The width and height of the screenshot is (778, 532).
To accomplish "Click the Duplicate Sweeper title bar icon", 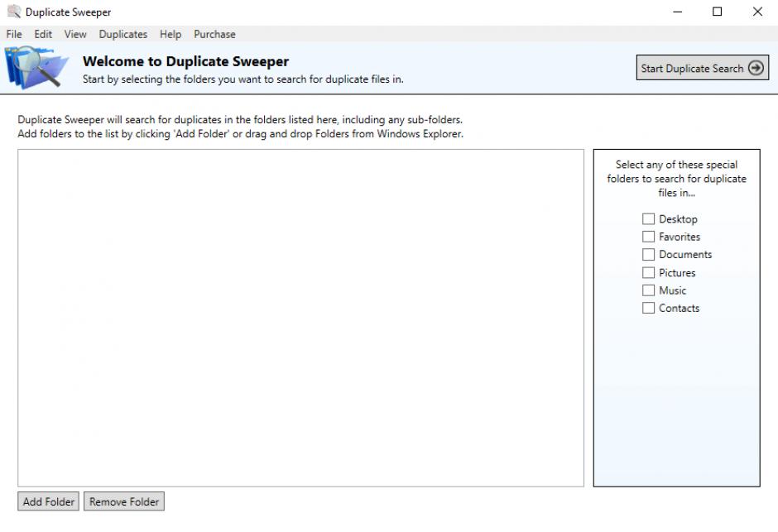I will tap(14, 12).
